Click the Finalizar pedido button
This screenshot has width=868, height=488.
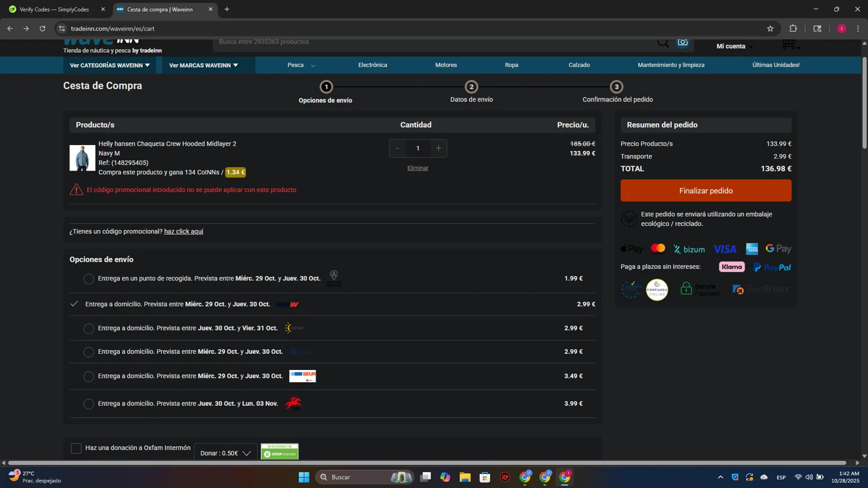[x=706, y=190]
